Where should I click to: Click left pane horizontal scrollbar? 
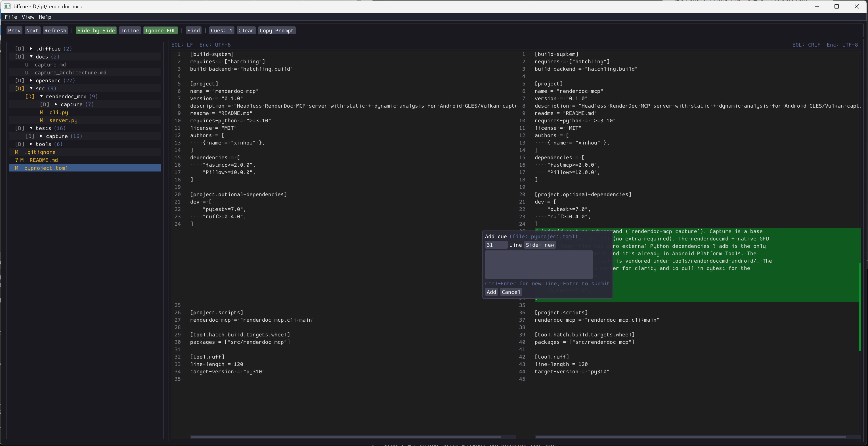click(346, 437)
